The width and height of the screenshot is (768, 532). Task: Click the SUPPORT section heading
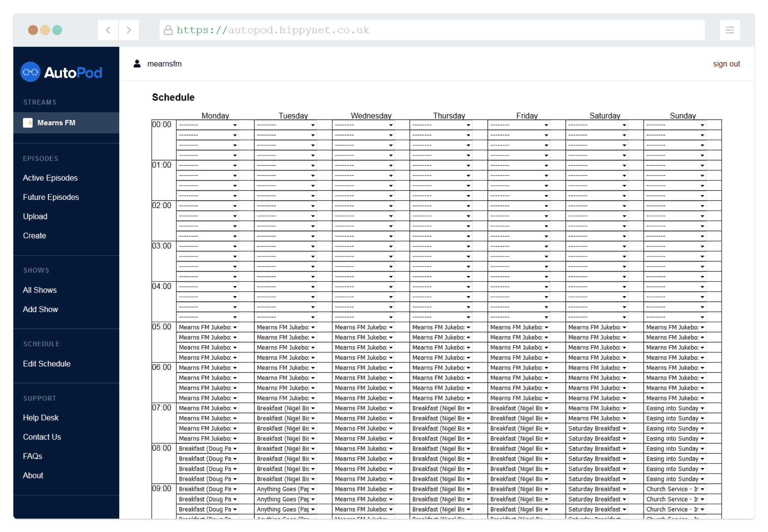coord(40,398)
